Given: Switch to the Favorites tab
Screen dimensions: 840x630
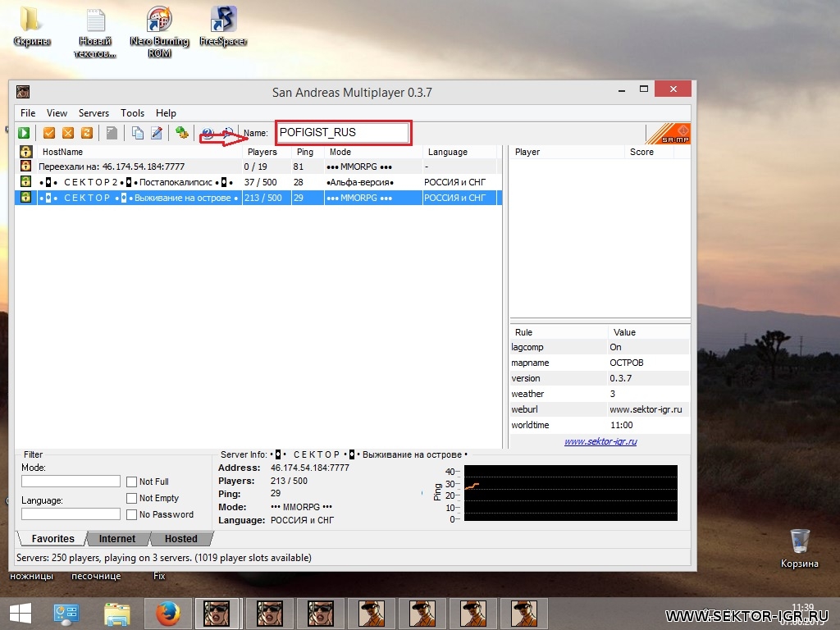Looking at the screenshot, I should click(x=52, y=538).
